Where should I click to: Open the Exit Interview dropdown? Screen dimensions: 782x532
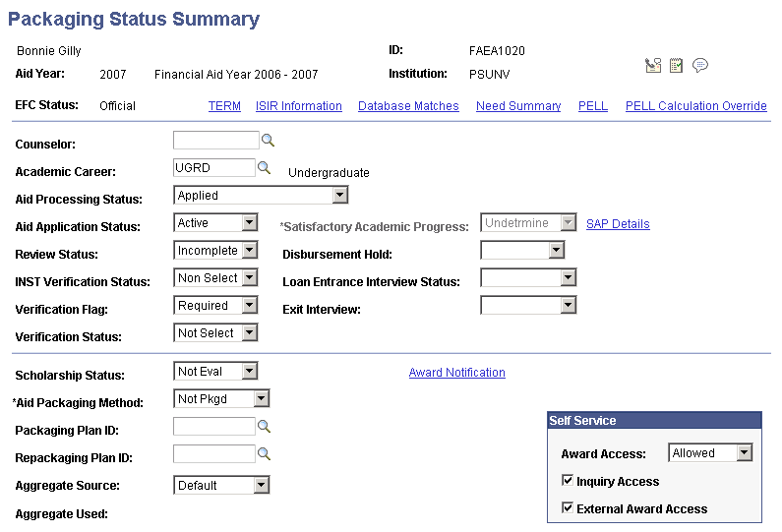click(528, 305)
